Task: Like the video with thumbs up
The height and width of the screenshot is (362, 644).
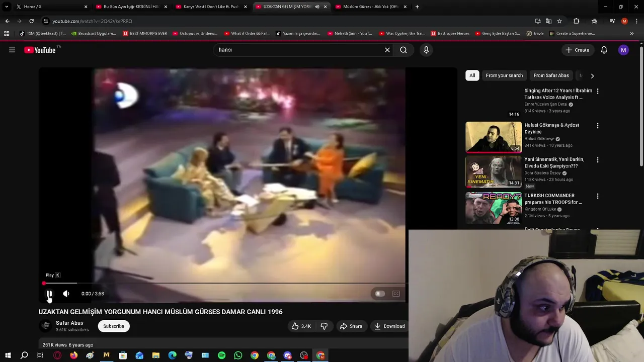Action: pos(301,326)
